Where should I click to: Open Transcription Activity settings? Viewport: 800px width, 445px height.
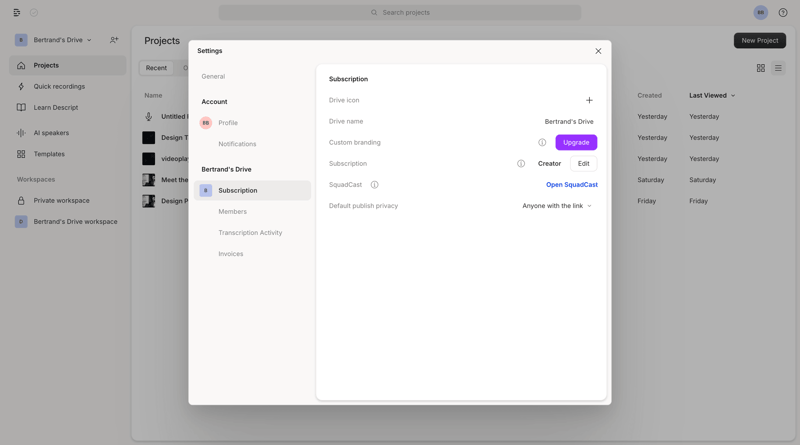250,233
